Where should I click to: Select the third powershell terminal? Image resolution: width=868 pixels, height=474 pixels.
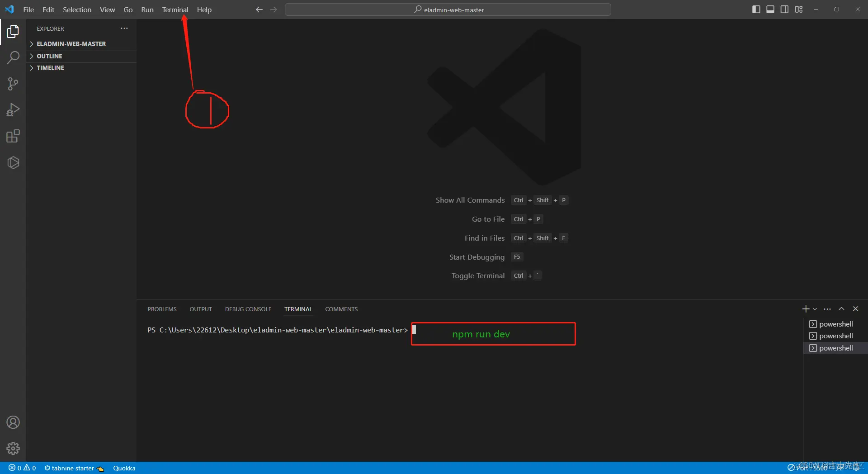[x=835, y=348]
